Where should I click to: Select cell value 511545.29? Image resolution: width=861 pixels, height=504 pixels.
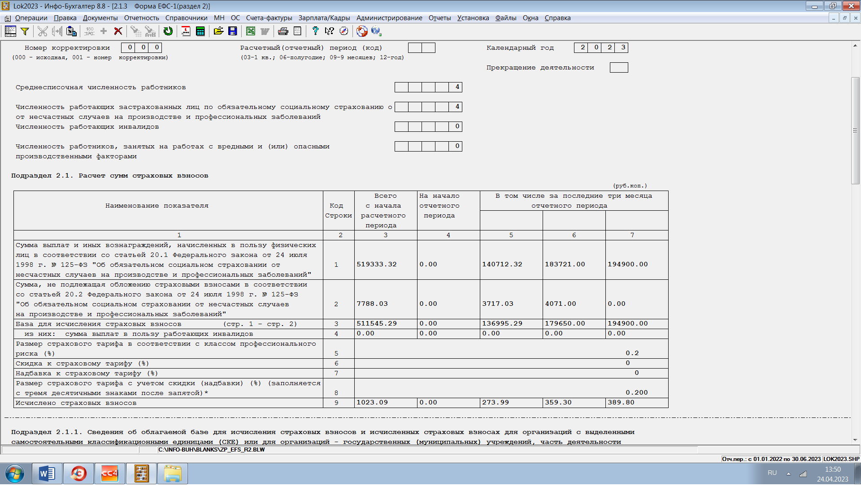click(x=377, y=323)
